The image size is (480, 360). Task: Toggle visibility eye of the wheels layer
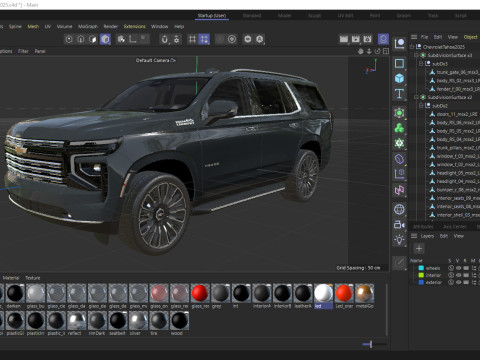458,268
